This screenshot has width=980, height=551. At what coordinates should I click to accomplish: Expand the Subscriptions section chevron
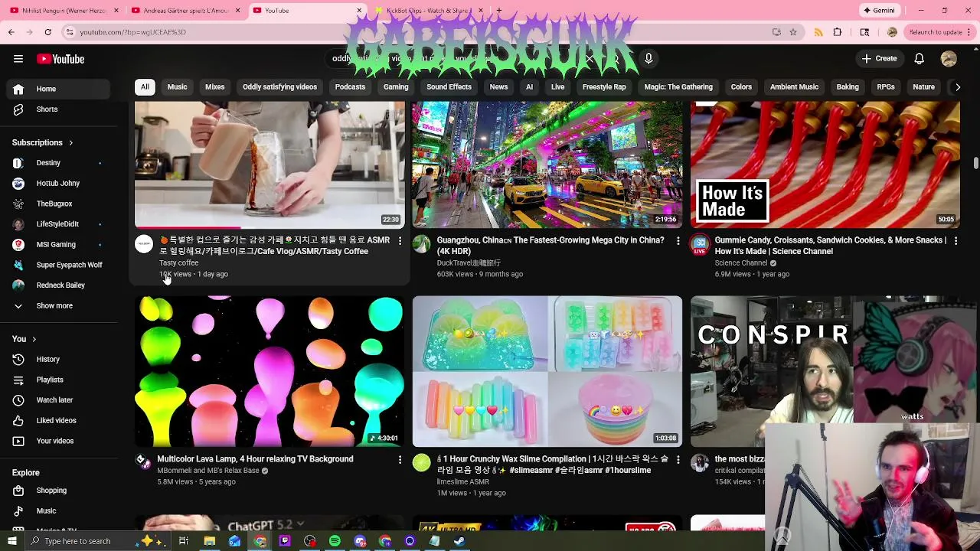(70, 143)
